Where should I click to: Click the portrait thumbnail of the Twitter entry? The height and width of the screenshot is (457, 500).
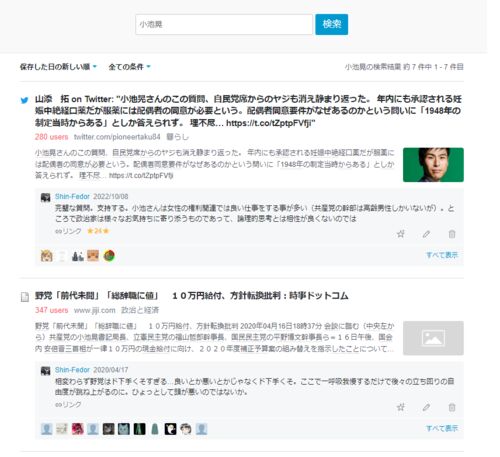(x=433, y=165)
